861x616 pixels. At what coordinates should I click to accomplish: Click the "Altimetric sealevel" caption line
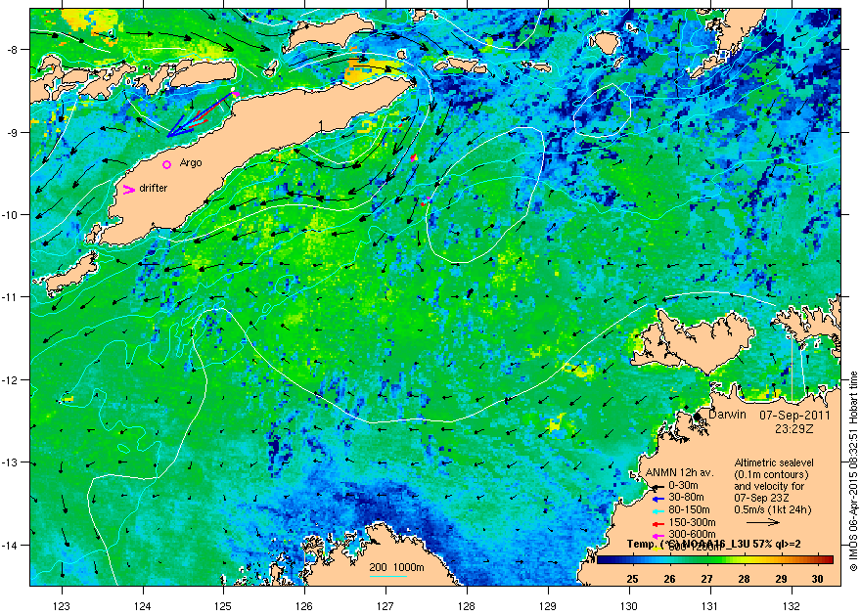(774, 462)
